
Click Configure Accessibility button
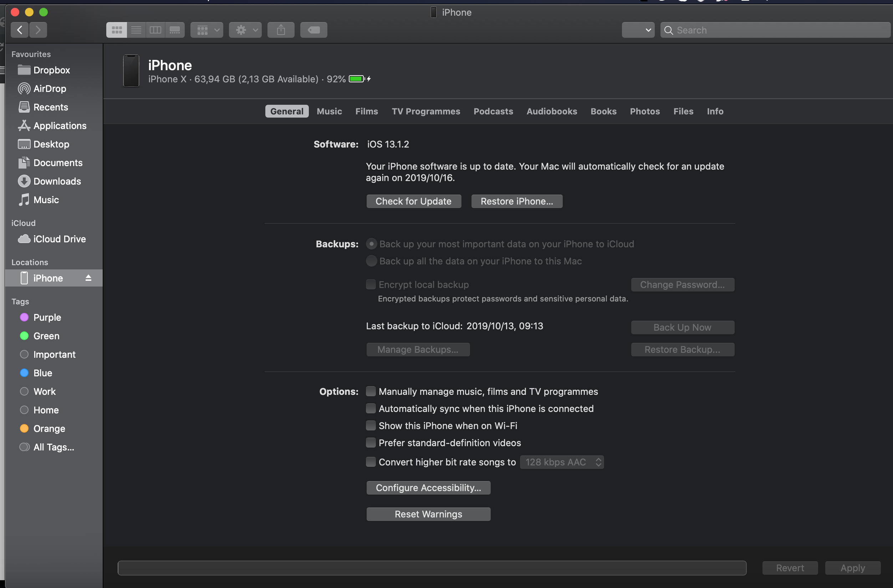click(x=428, y=488)
